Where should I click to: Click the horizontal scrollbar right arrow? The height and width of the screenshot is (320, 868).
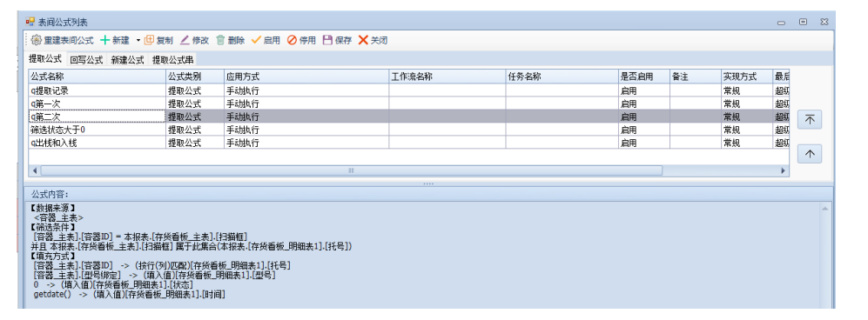click(x=784, y=170)
